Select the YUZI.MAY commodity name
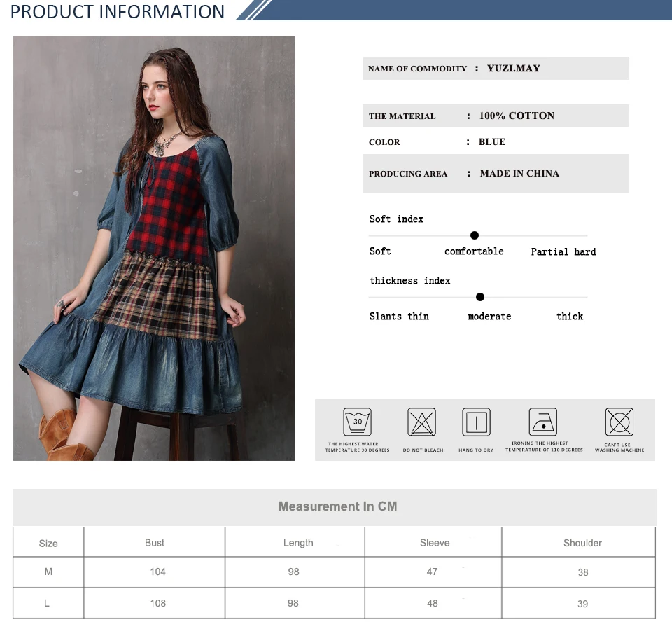This screenshot has height=643, width=672. [x=513, y=68]
